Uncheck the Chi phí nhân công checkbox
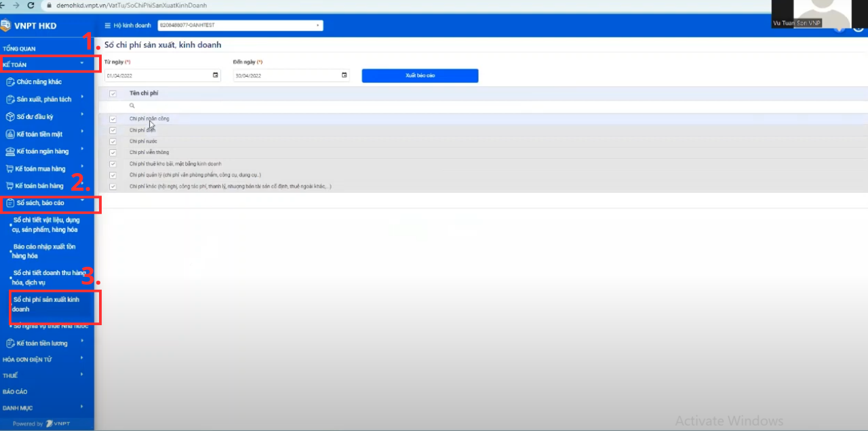 coord(113,119)
